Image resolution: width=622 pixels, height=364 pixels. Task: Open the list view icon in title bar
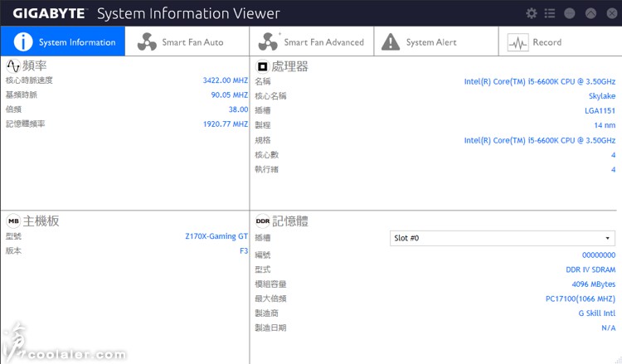(550, 13)
